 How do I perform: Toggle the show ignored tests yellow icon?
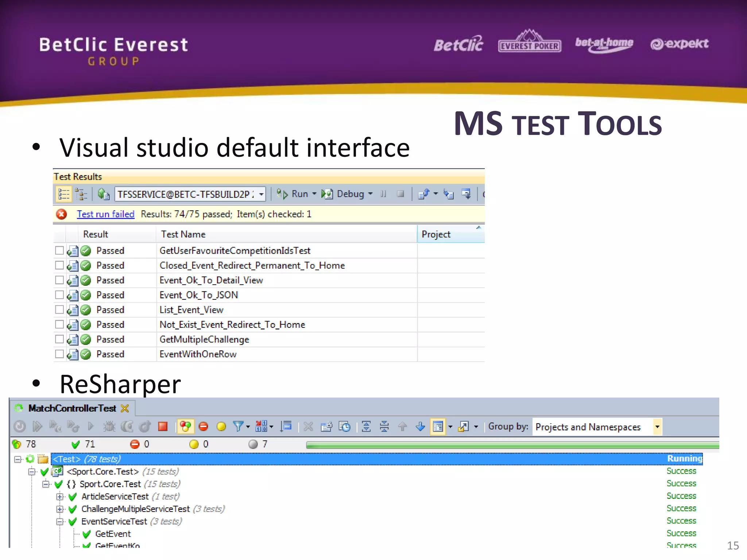(x=221, y=426)
